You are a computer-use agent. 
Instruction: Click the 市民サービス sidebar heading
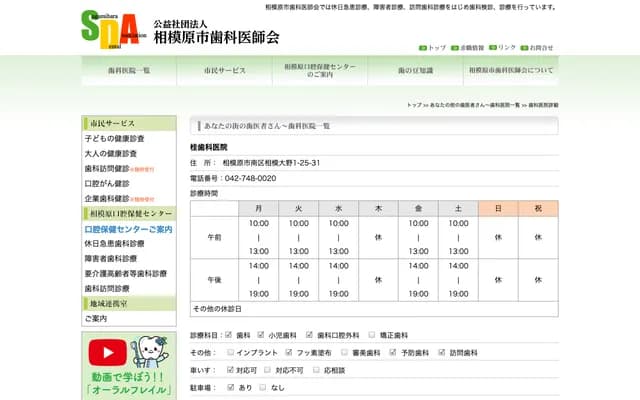[x=129, y=123]
